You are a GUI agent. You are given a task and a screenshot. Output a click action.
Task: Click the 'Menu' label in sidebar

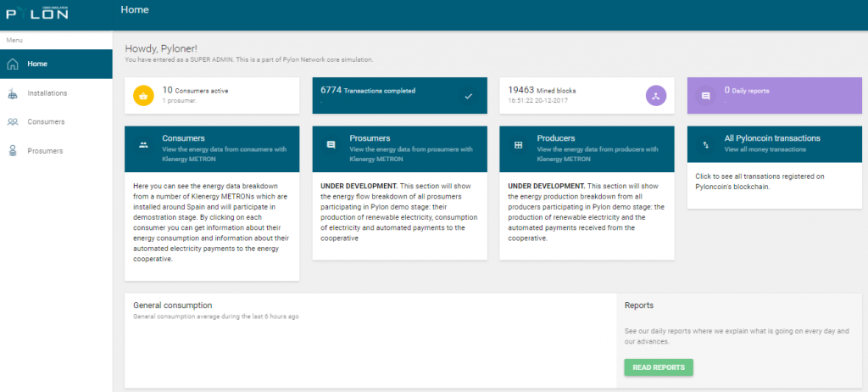coord(14,41)
